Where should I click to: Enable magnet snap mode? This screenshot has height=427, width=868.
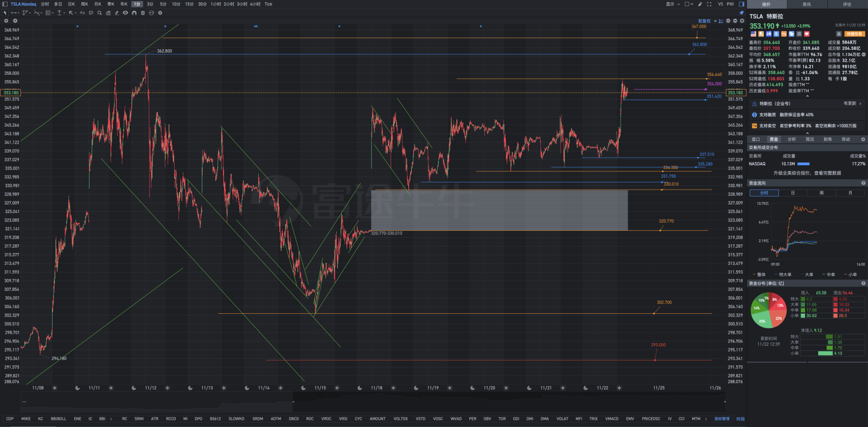click(x=134, y=13)
